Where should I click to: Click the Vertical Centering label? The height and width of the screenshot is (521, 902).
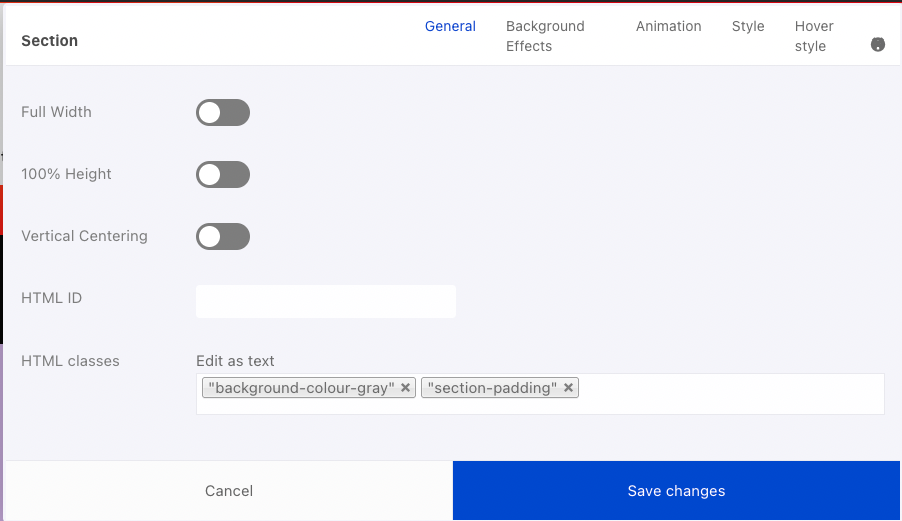click(84, 236)
